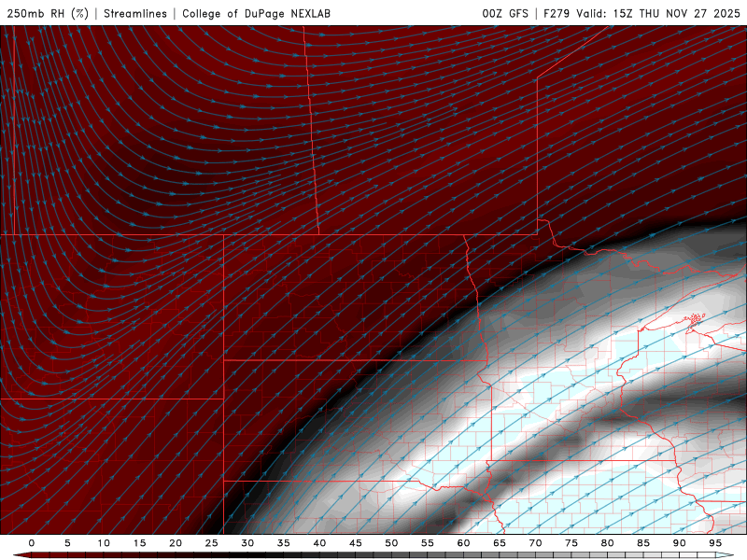Click the colorbar label '0'
Viewport: 747px width, 560px height.
[32, 543]
